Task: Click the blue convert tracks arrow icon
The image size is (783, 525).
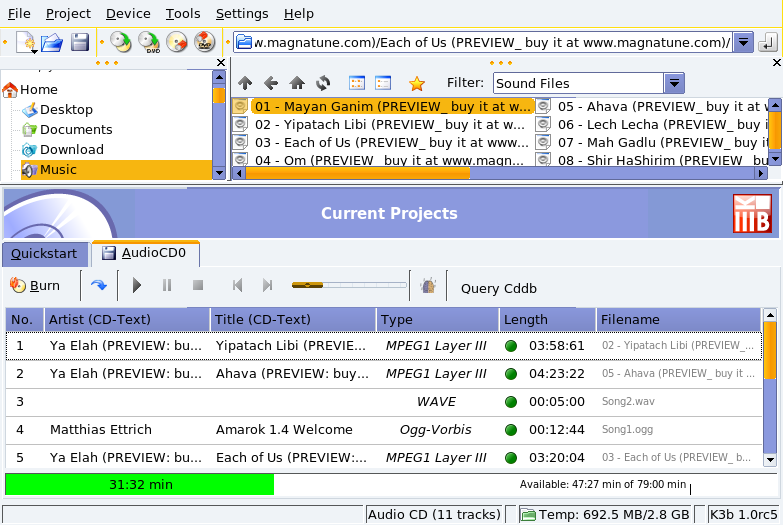Action: pyautogui.click(x=99, y=285)
